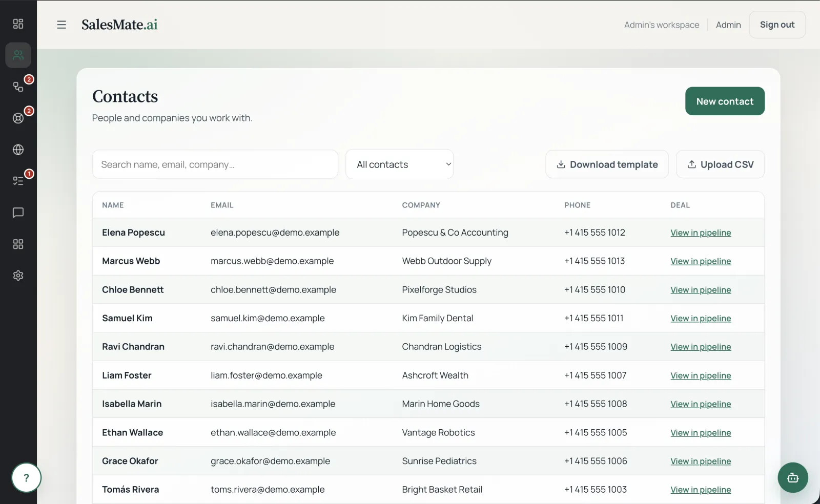Open the pipeline icon with badge 2
The image size is (820, 504).
click(18, 87)
